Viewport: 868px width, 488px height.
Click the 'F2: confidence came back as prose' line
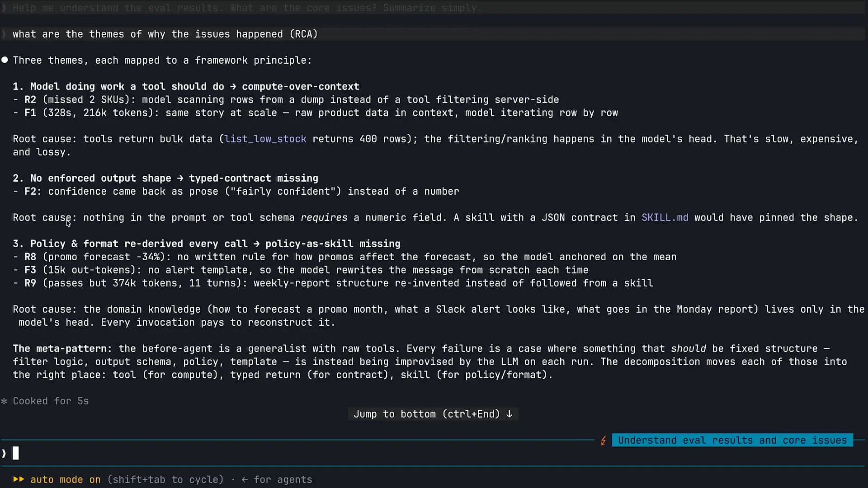click(236, 191)
